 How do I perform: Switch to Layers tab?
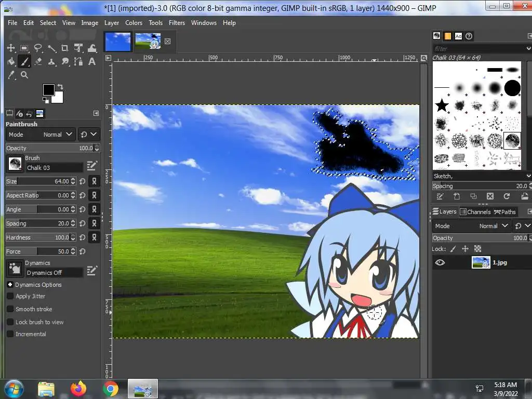(445, 212)
